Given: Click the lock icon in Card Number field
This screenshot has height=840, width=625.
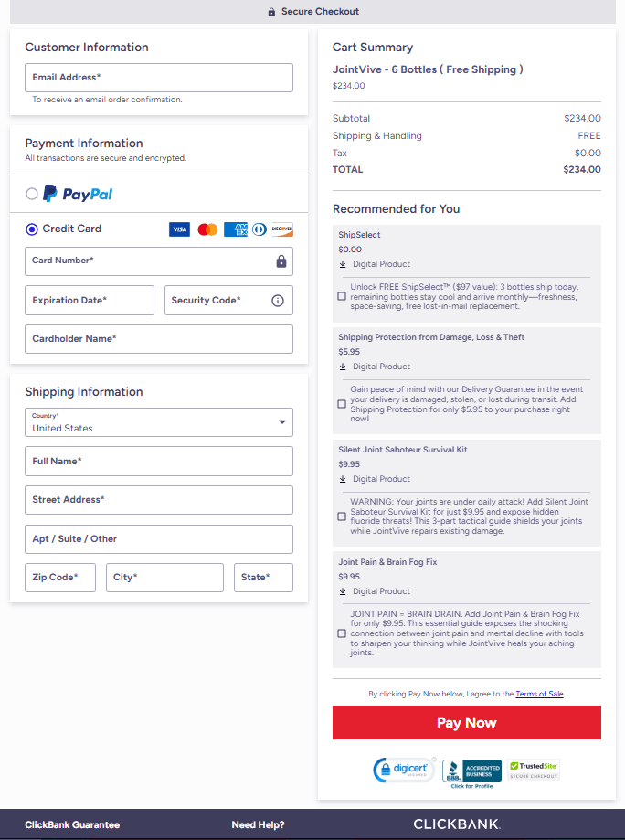Looking at the screenshot, I should (281, 261).
